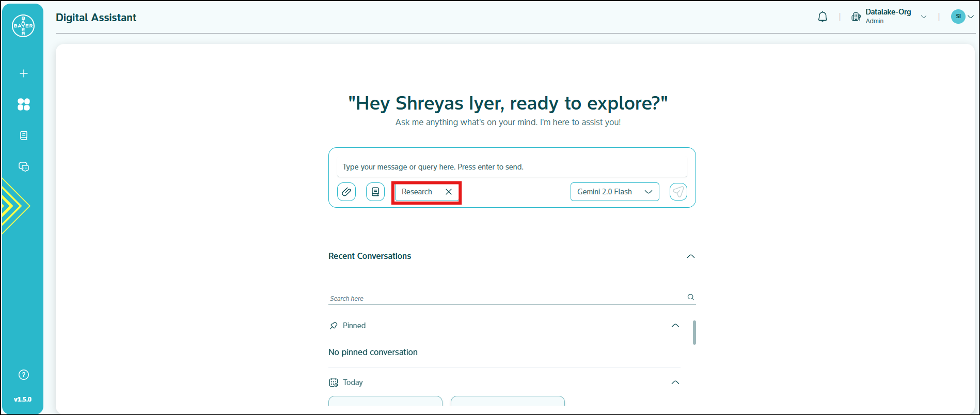Click the prompt library icon beside paperclip
This screenshot has width=980, height=415.
pyautogui.click(x=375, y=192)
